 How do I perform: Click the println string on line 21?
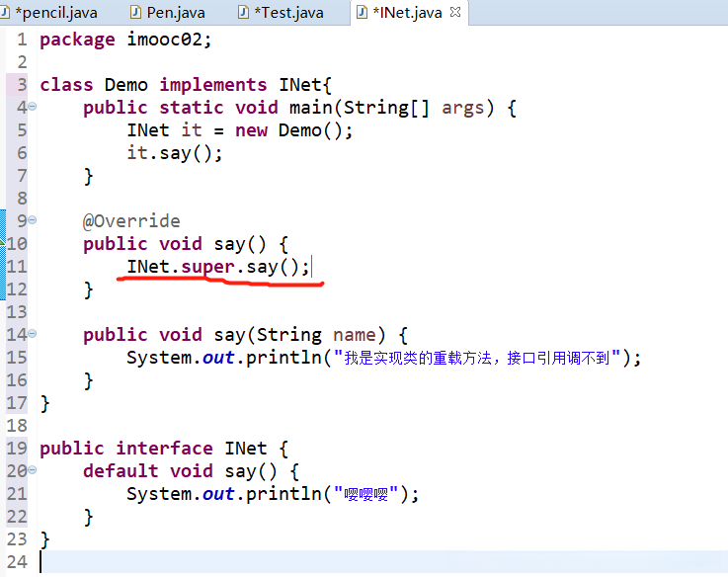coord(365,494)
